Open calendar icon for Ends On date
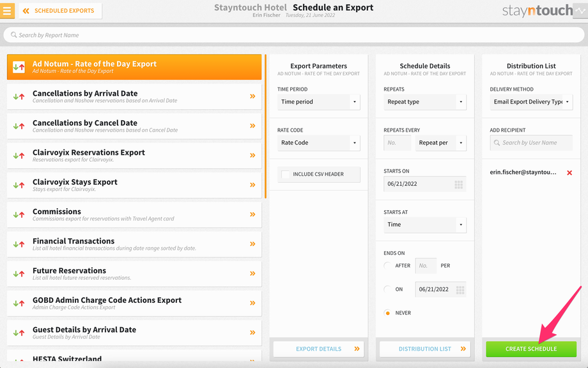The height and width of the screenshot is (368, 588). [x=460, y=289]
